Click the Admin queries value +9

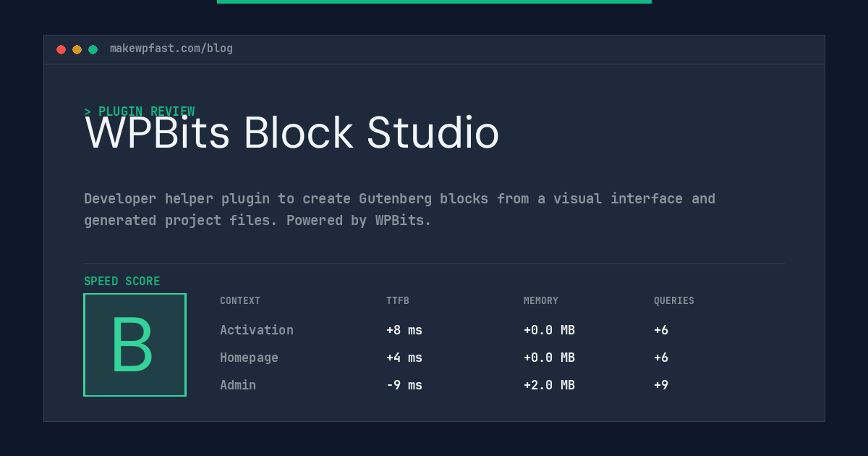tap(661, 385)
